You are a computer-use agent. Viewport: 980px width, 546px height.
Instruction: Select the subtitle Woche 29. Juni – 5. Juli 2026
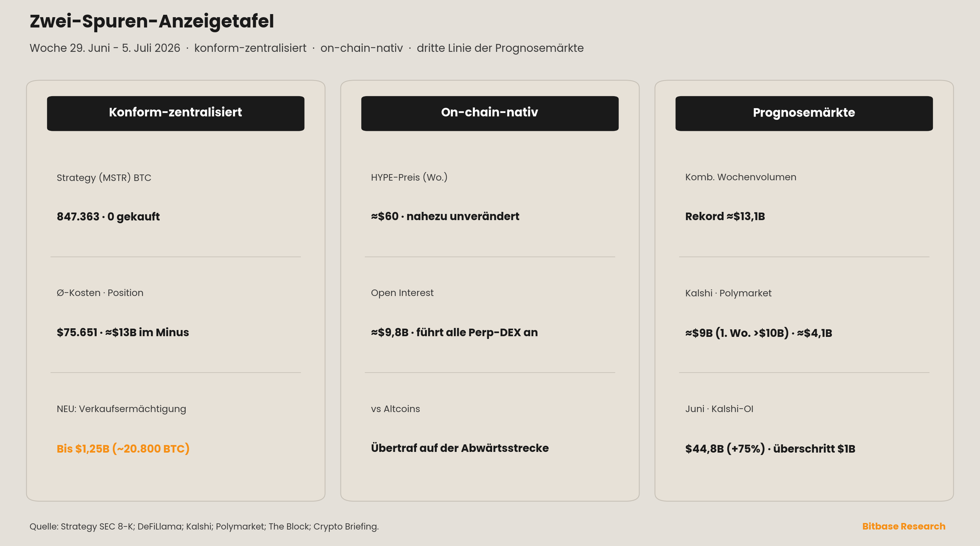[105, 48]
